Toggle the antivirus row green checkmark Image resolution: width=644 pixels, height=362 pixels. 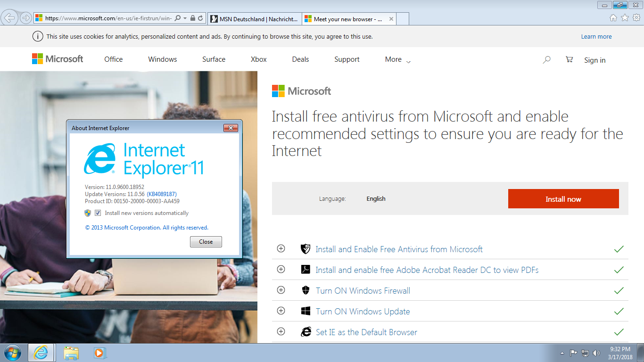click(619, 249)
